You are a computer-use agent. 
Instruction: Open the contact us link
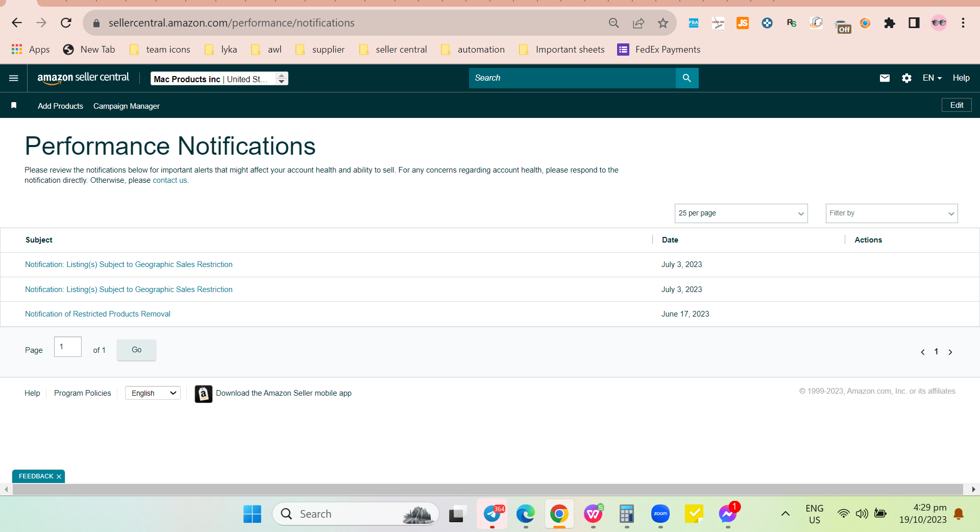[x=170, y=180]
